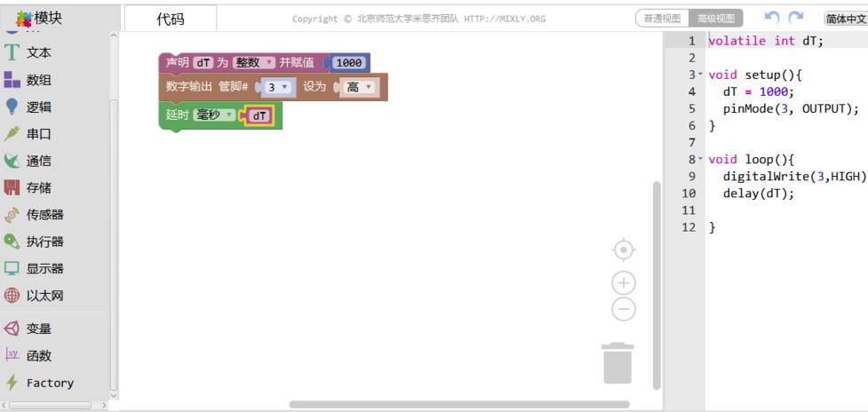Switch to 普通视图 normal view
The width and height of the screenshot is (868, 412).
click(x=662, y=19)
